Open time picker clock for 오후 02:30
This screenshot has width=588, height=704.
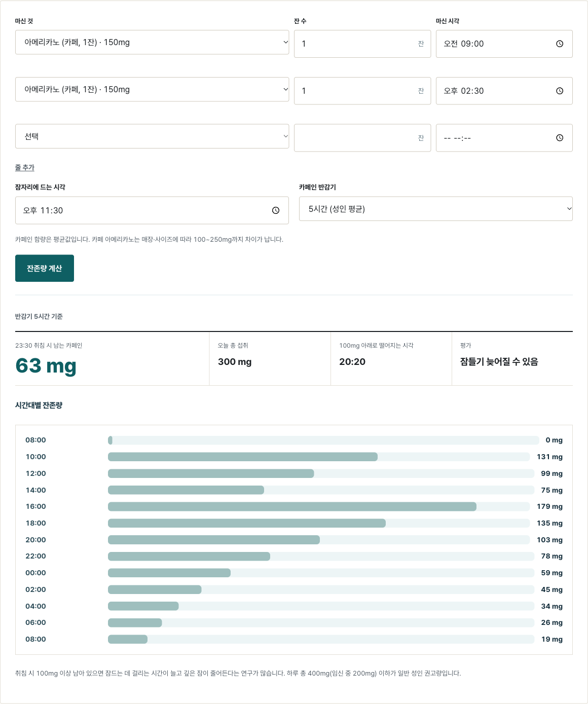point(560,91)
